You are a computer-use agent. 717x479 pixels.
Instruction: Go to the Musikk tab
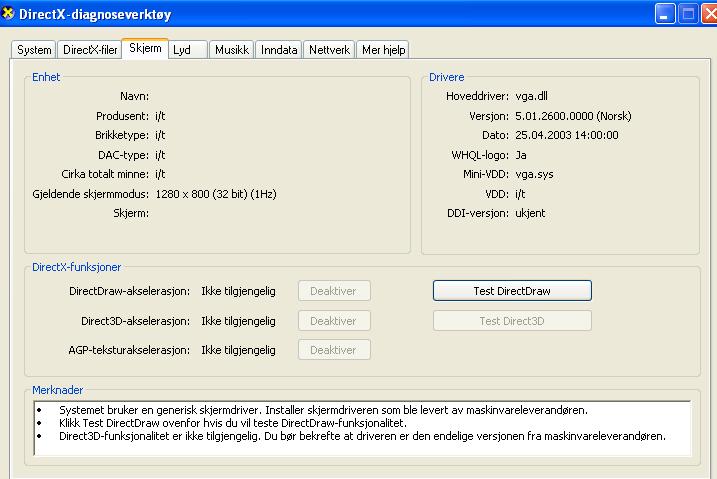231,50
